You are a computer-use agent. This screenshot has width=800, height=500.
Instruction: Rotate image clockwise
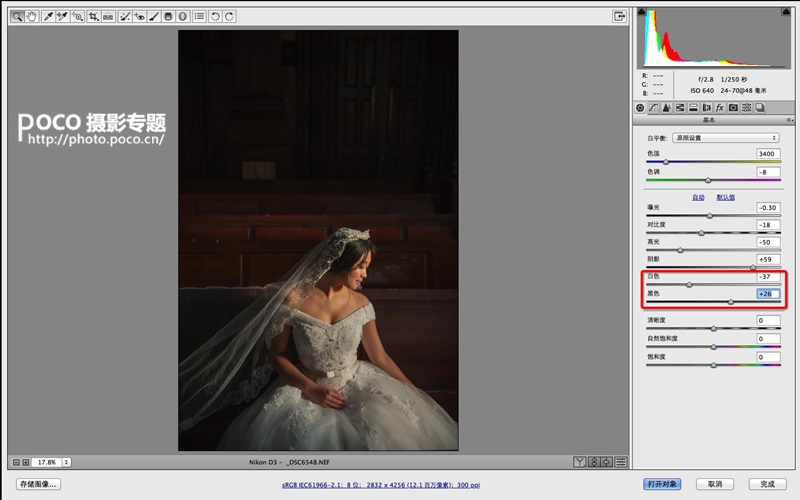click(x=230, y=16)
